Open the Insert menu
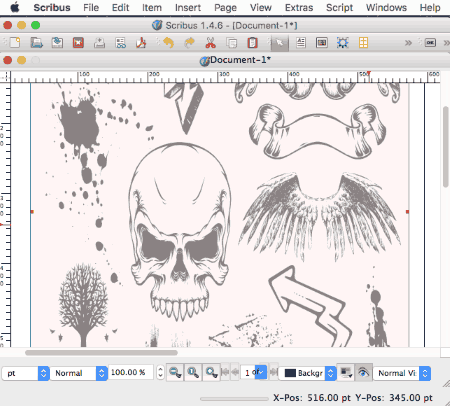450x406 pixels. click(188, 7)
